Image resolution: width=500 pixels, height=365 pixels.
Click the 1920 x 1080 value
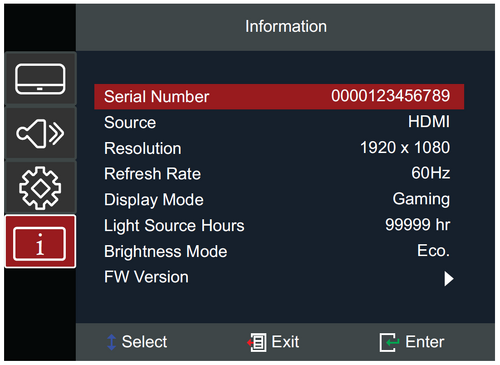pos(405,148)
